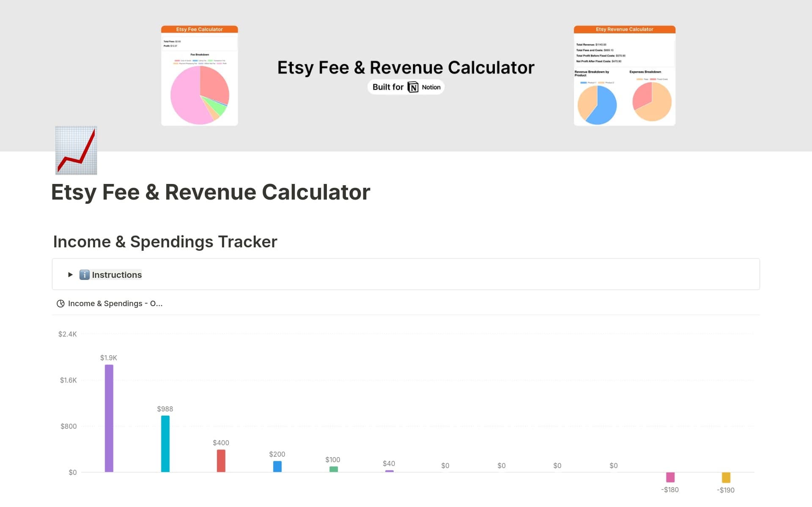The image size is (812, 507).
Task: Click the Notion logo in the banner
Action: tap(413, 87)
